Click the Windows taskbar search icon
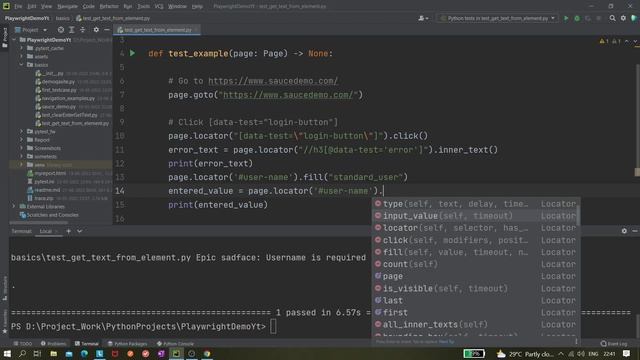 click(x=22, y=353)
